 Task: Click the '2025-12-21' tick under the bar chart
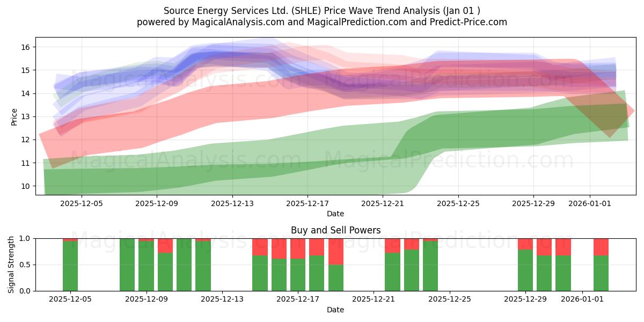pyautogui.click(x=374, y=299)
